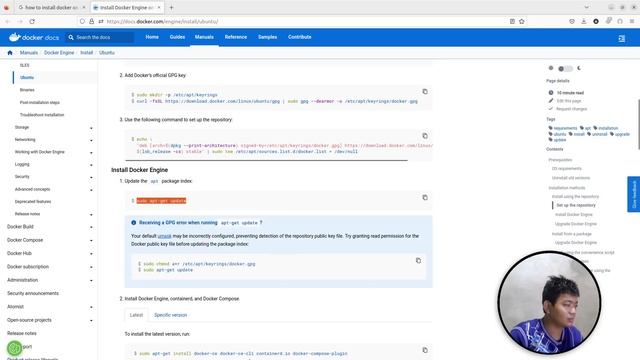
Task: Click the toggle sidebar icon in blue header
Action: click(x=622, y=38)
